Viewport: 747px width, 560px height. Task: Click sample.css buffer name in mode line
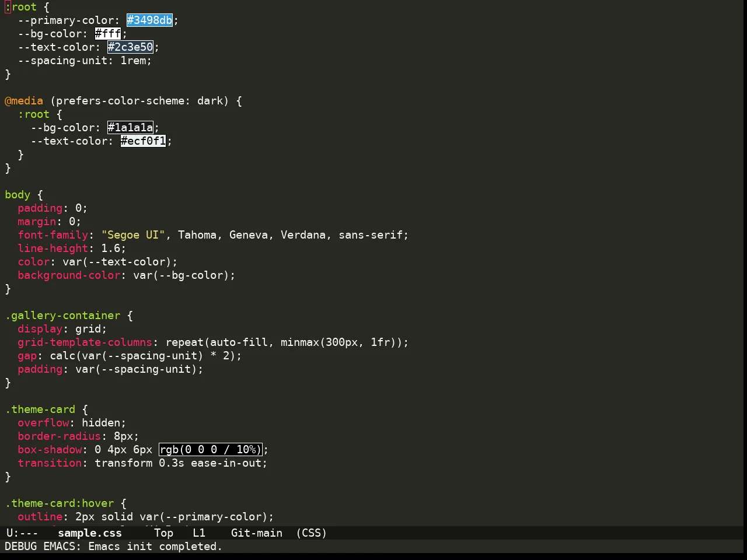point(90,533)
